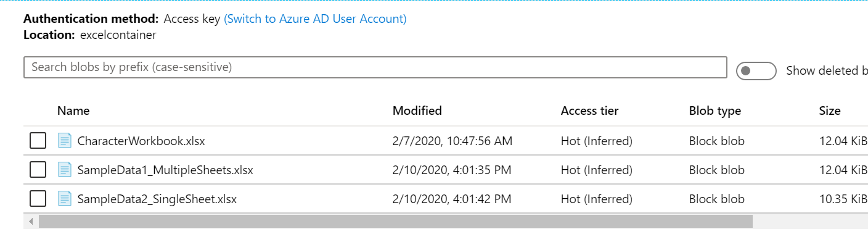Click the SampleData1_MultipleSheets.xlsx file icon
This screenshot has width=868, height=234.
pos(65,170)
